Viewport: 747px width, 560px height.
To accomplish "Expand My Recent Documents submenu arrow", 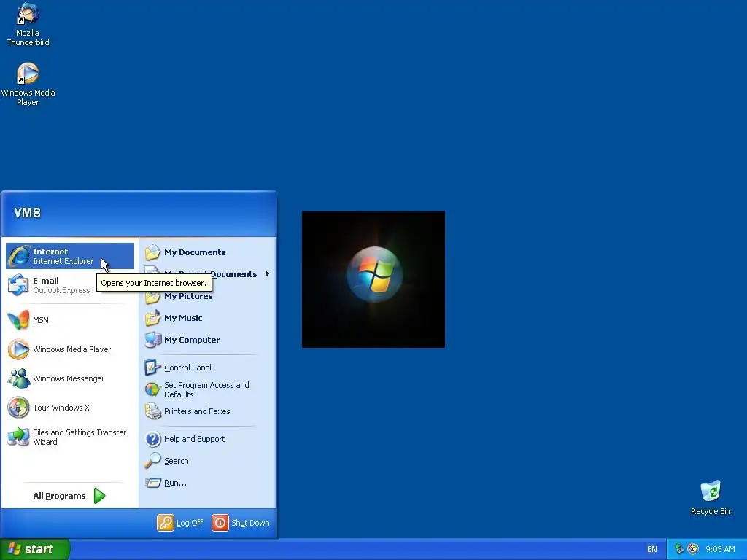I will click(x=268, y=274).
